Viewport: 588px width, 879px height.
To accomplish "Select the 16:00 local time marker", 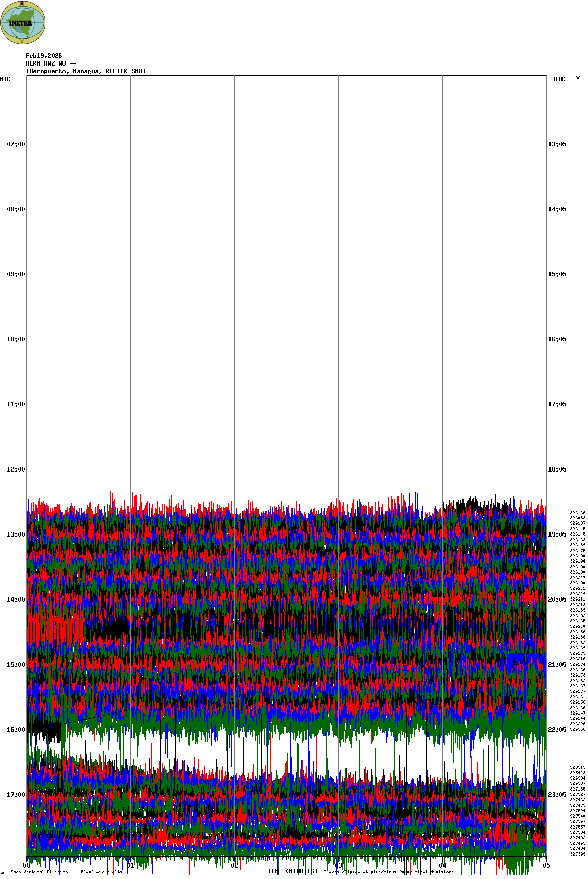I will tap(16, 730).
